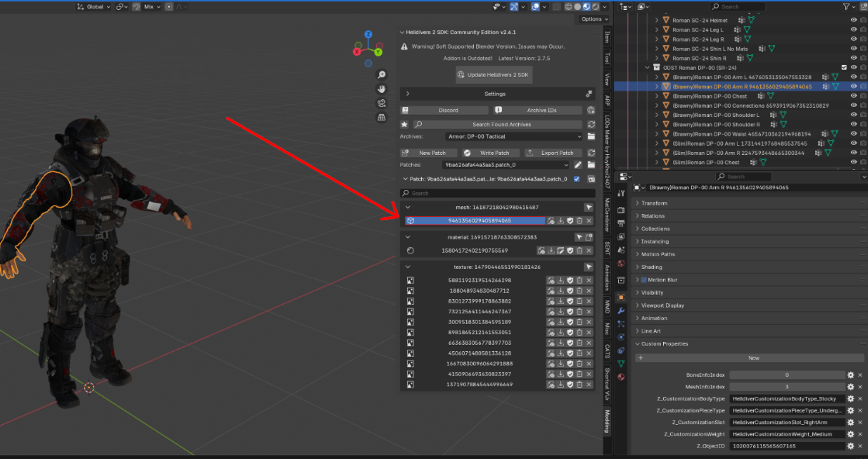Click the MeshInfoIndex value field
Screen dimensions: 868x459
click(787, 387)
